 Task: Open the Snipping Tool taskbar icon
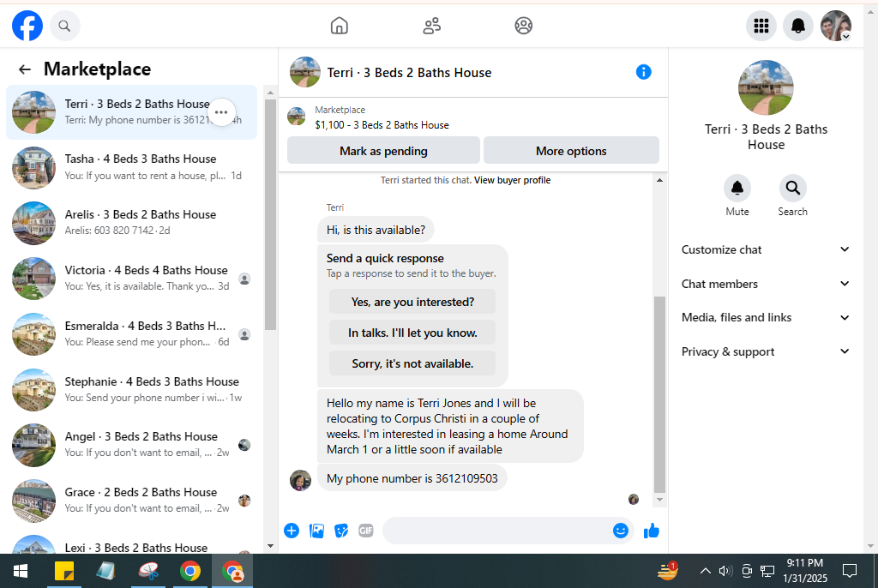148,571
